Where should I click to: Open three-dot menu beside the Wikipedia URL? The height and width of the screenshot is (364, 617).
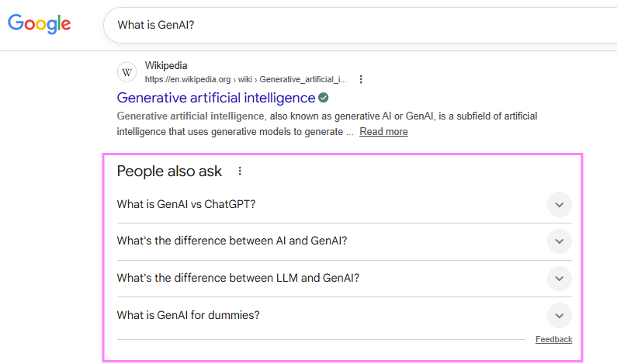click(x=361, y=79)
